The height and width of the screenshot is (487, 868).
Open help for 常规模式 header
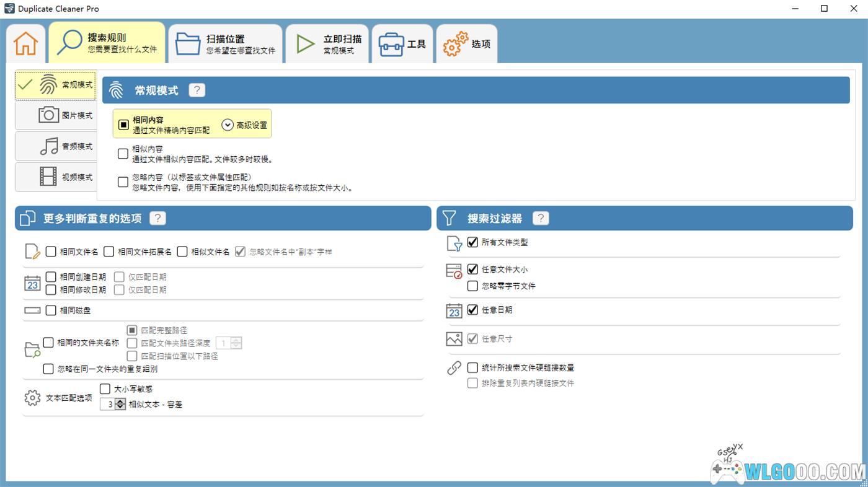[197, 90]
